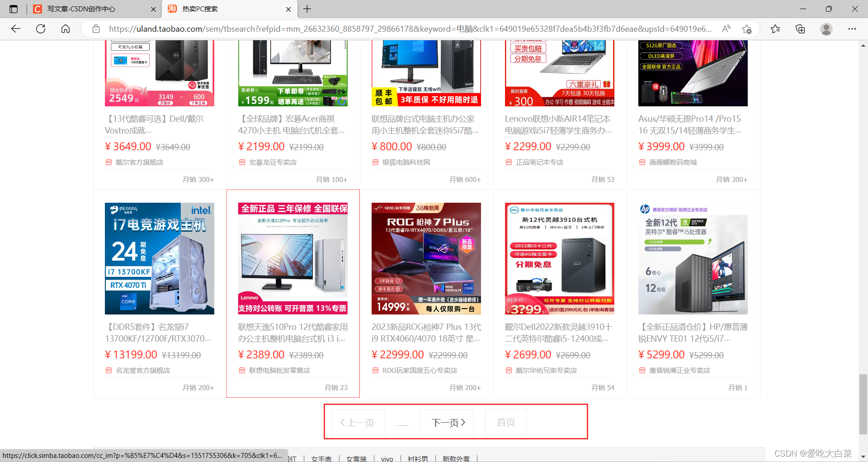The image size is (868, 462).
Task: Click shop icon beside 薇薇娜数码商城
Action: coord(642,162)
